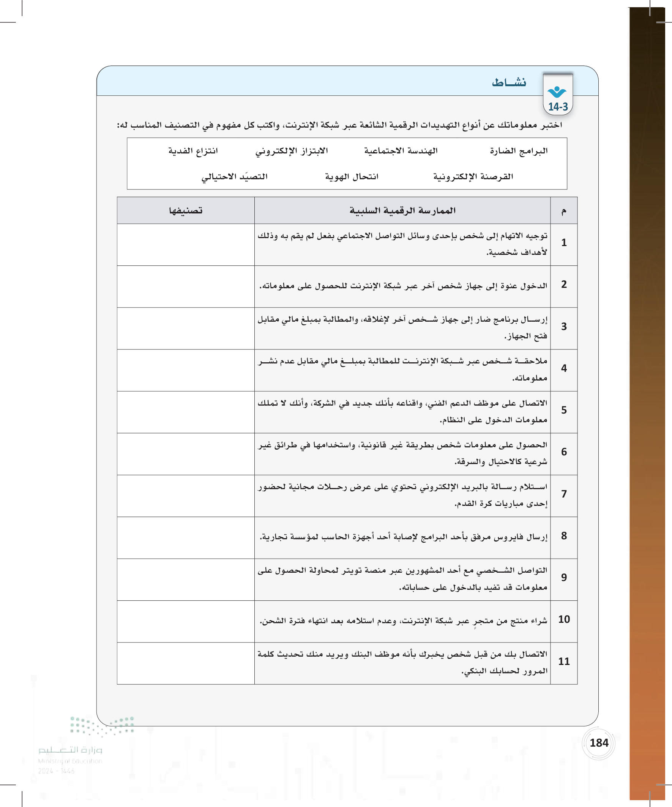
Task: Click the empty classification cell for row 3
Action: (x=186, y=328)
